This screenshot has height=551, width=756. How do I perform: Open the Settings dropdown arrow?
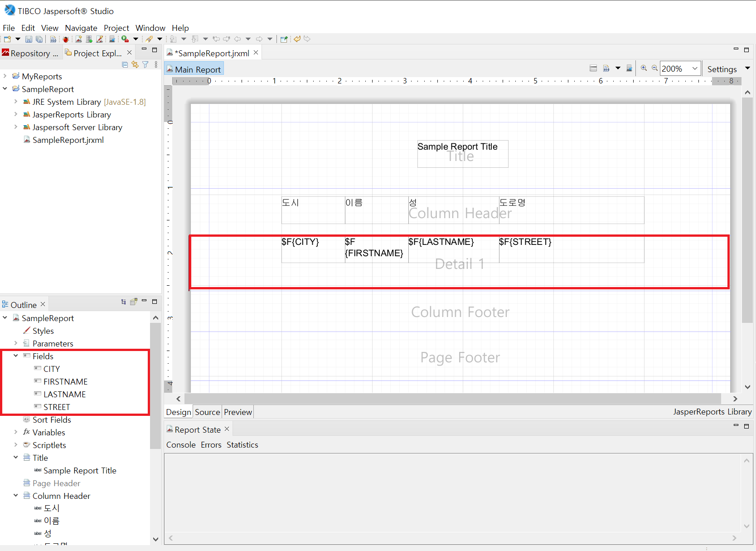748,68
